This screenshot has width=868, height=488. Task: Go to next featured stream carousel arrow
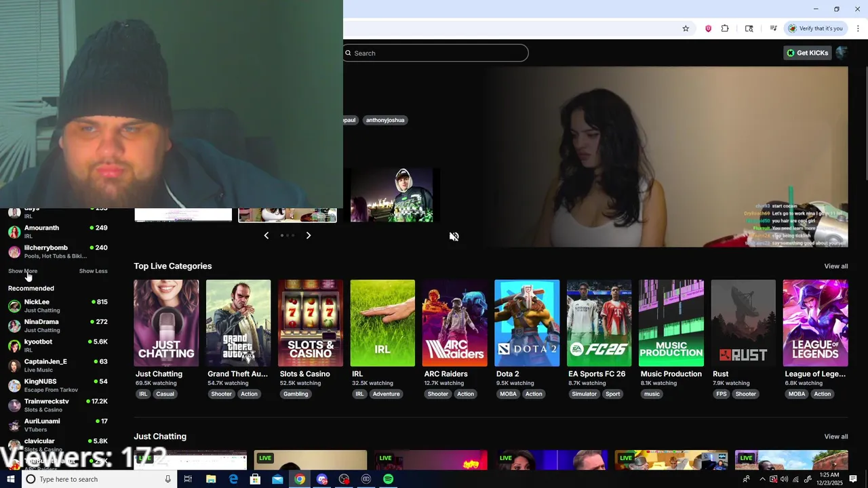tap(309, 235)
